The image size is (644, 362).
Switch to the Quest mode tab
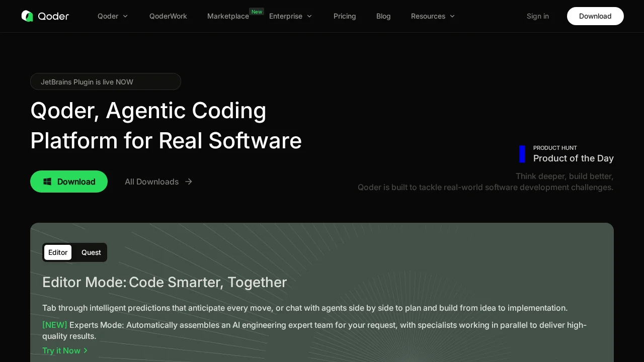point(91,252)
